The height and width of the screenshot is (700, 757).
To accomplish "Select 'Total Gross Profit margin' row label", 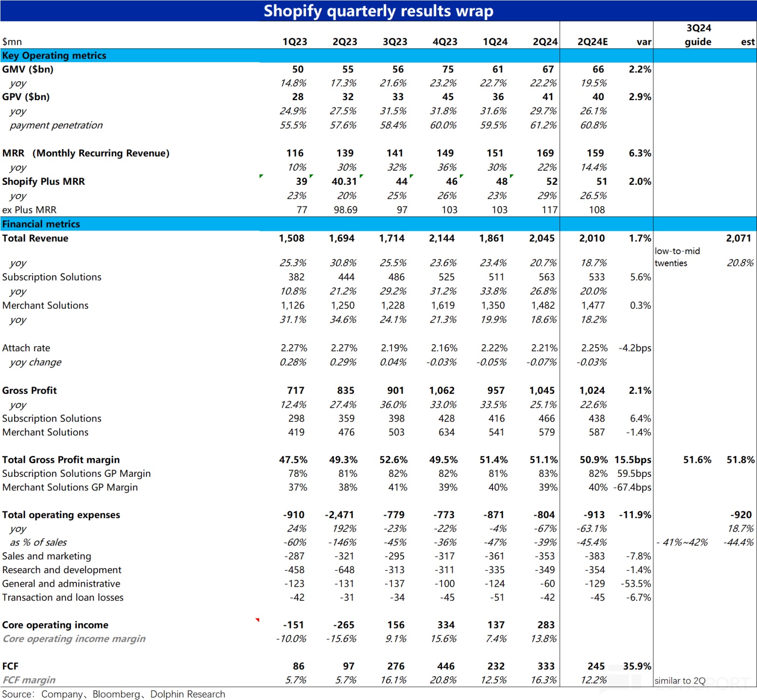I will [61, 460].
